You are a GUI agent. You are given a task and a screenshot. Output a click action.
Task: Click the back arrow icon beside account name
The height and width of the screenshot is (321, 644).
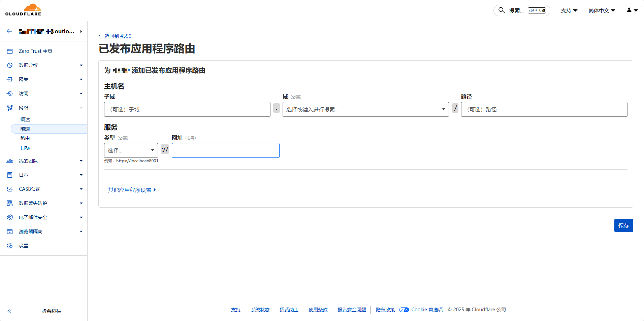(9, 31)
